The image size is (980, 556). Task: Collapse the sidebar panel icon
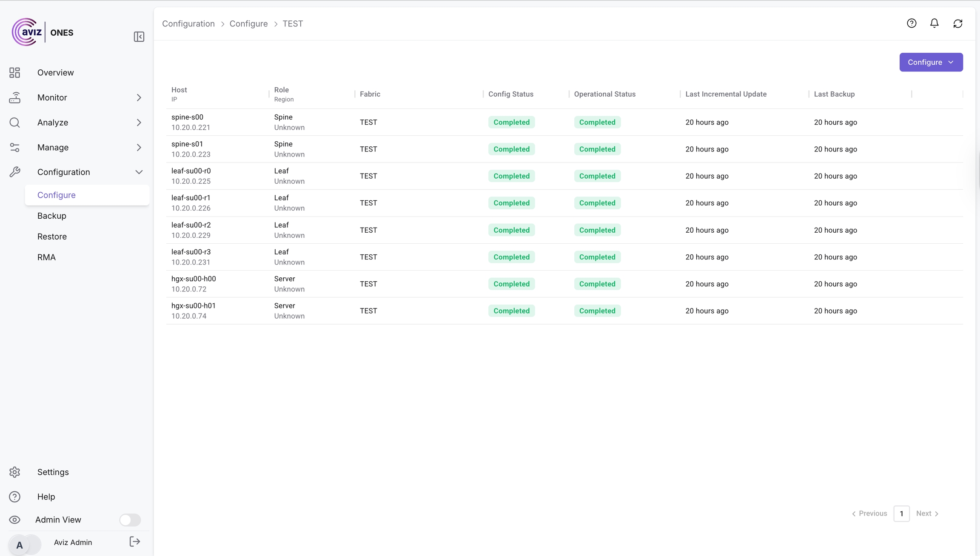(139, 37)
